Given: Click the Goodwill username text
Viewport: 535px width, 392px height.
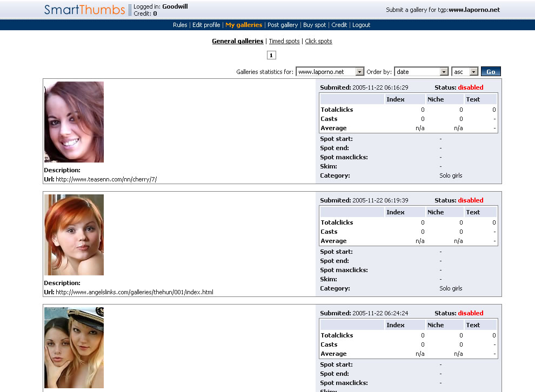Looking at the screenshot, I should point(175,6).
